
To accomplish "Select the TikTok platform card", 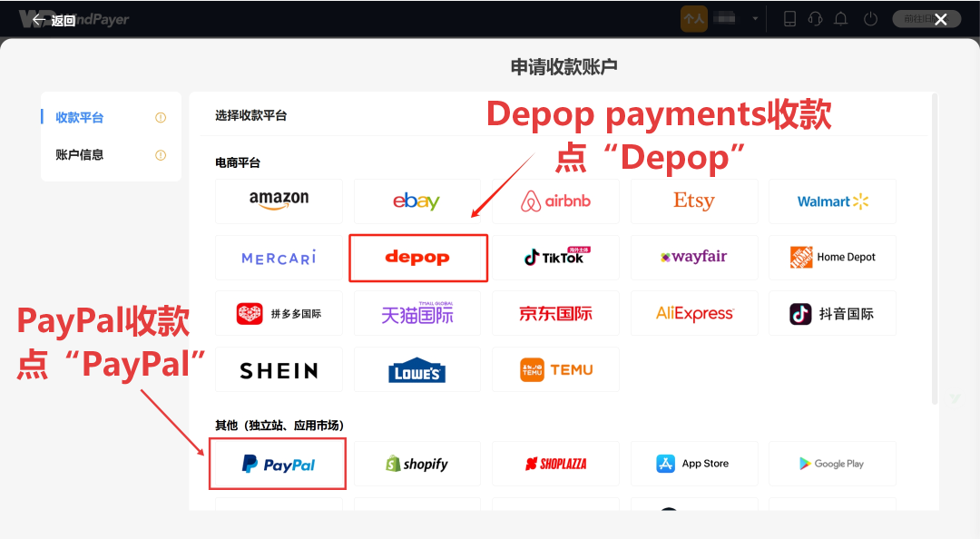I will pyautogui.click(x=555, y=258).
